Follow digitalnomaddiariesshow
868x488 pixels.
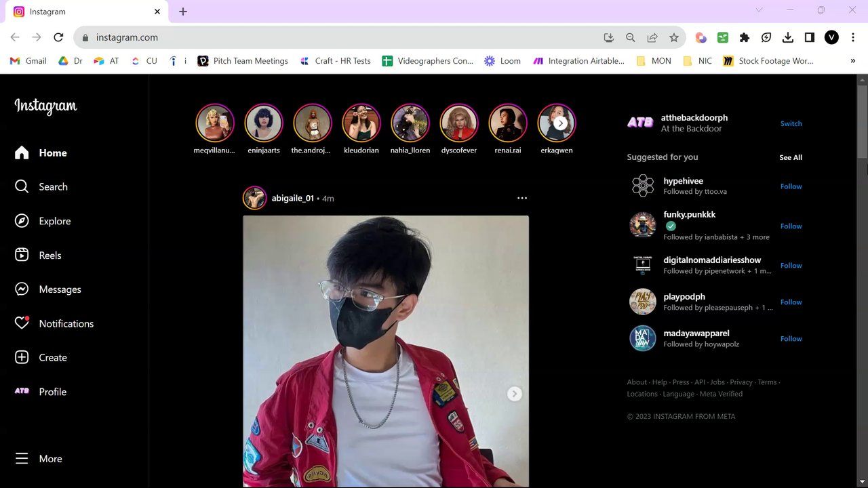[791, 266]
